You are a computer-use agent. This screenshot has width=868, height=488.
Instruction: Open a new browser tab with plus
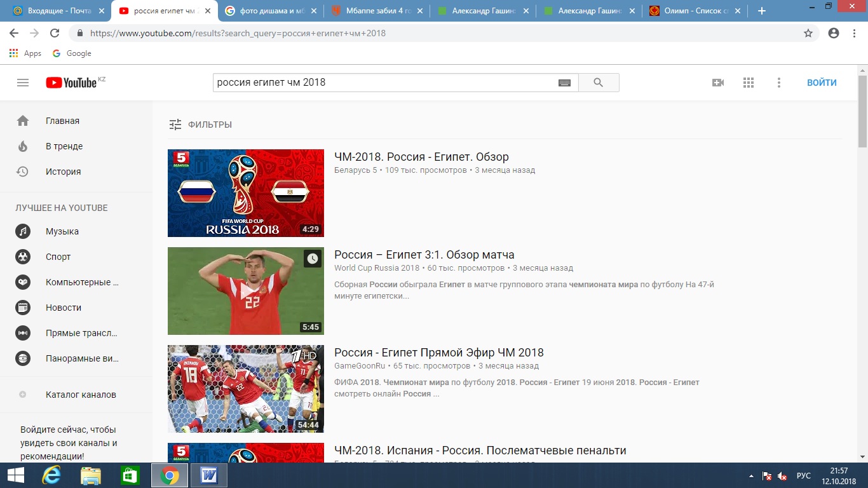pyautogui.click(x=762, y=11)
